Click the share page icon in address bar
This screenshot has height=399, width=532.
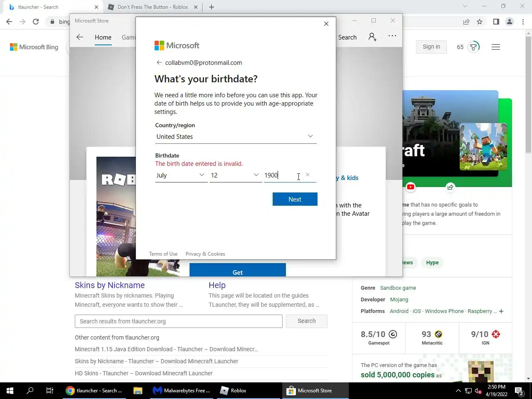[466, 22]
